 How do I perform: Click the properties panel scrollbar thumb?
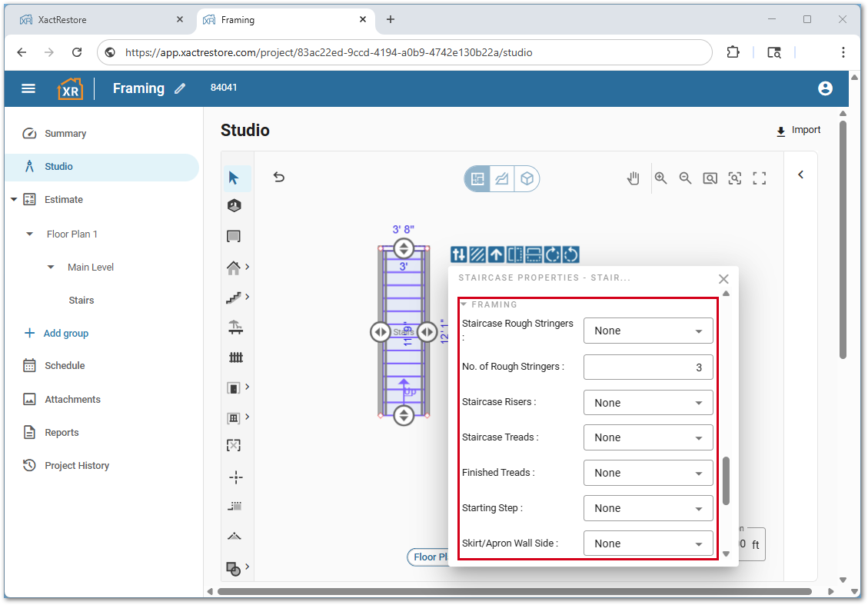point(726,480)
